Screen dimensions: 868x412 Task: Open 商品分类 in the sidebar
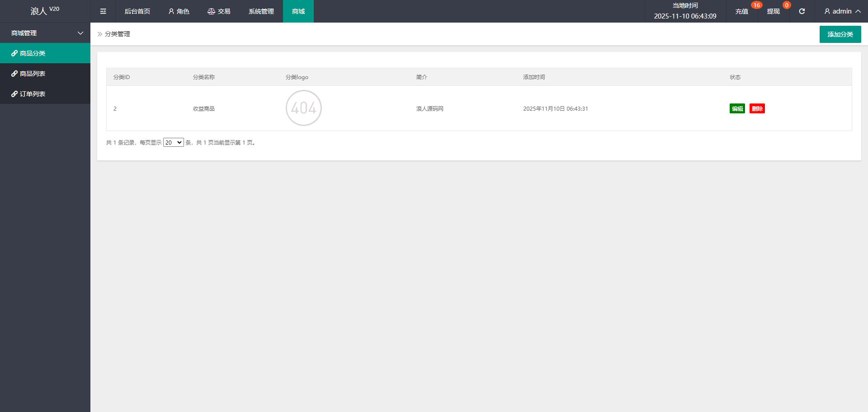pos(33,53)
